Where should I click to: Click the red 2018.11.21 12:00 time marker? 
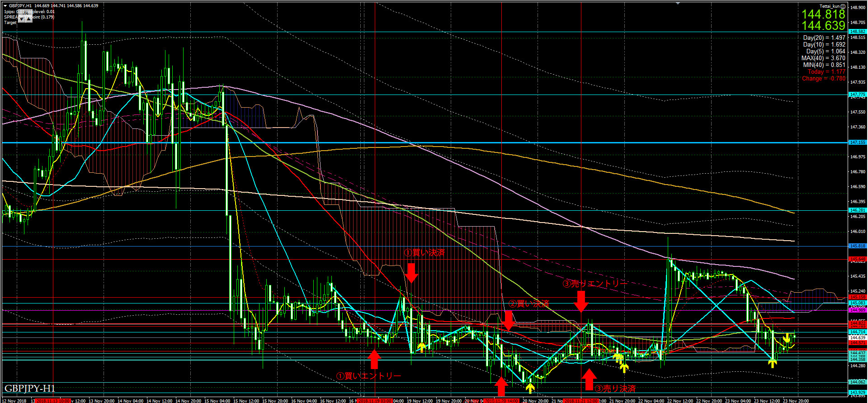coord(582,401)
